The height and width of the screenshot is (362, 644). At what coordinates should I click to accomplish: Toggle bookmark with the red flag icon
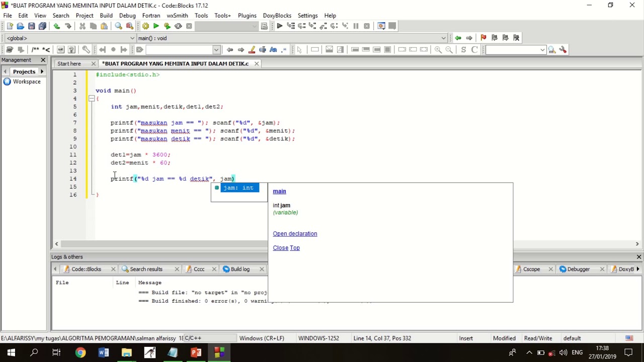pyautogui.click(x=483, y=38)
